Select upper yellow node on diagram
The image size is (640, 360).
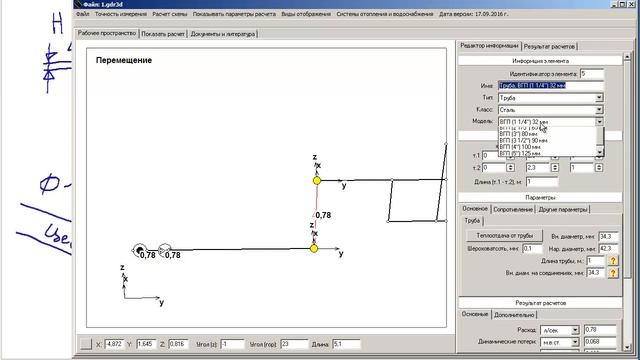point(317,180)
